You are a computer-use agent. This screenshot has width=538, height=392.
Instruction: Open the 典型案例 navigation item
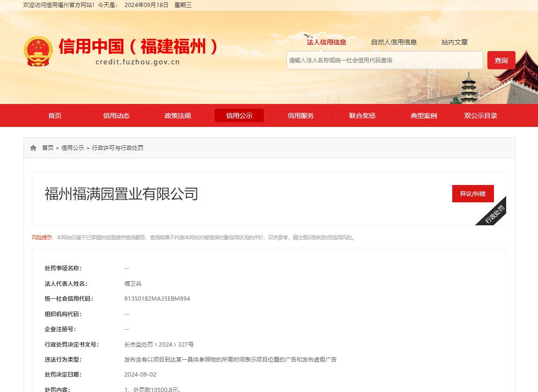click(424, 116)
